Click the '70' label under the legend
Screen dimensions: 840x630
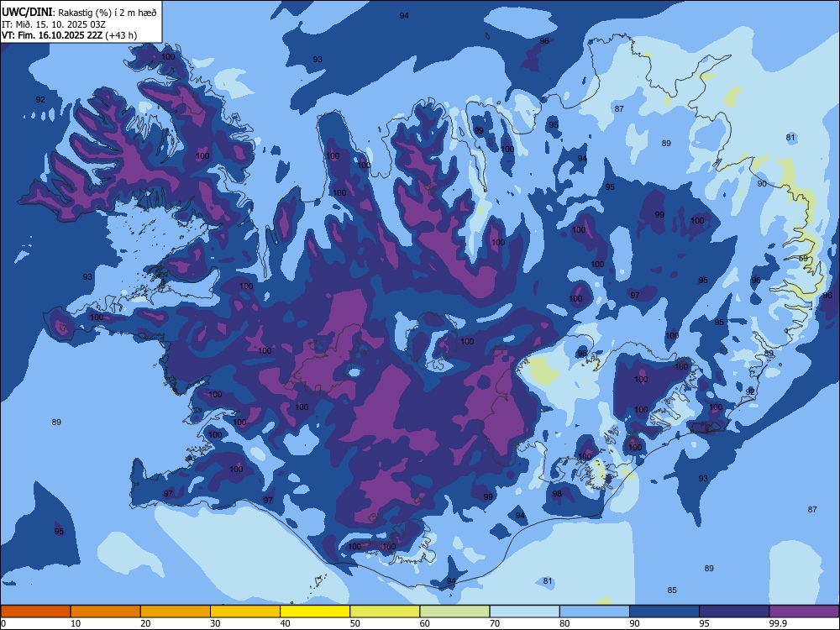point(495,623)
